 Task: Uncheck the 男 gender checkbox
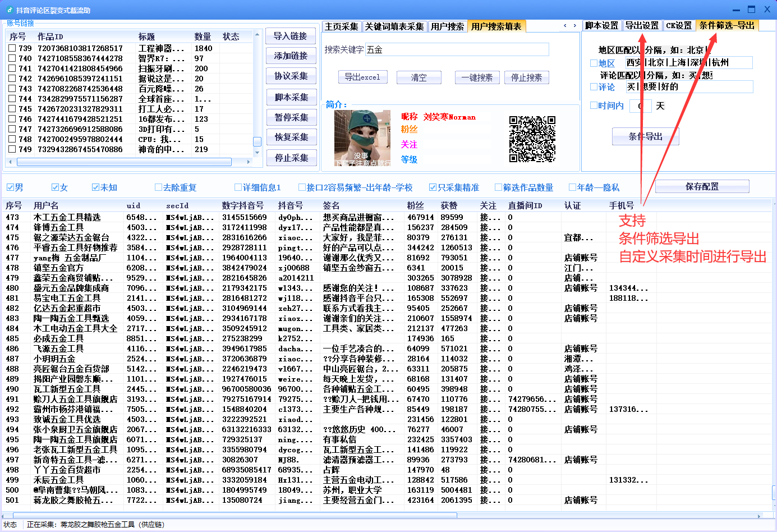click(10, 187)
